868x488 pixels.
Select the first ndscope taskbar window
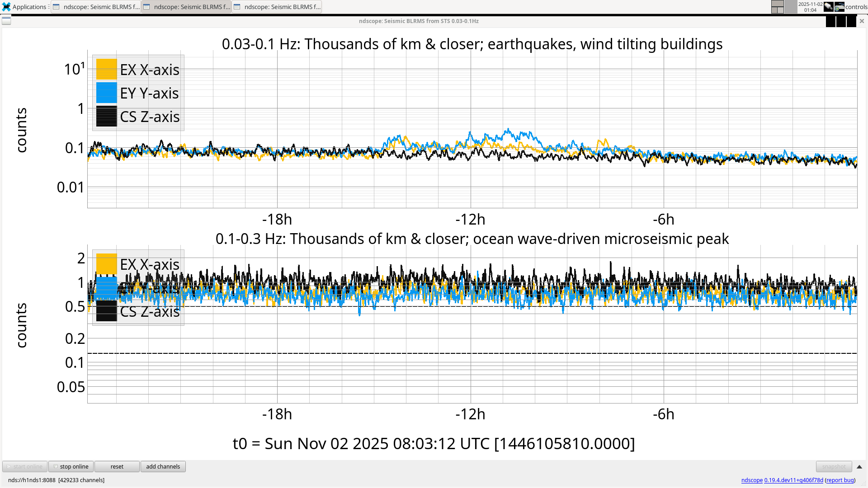[x=96, y=7]
